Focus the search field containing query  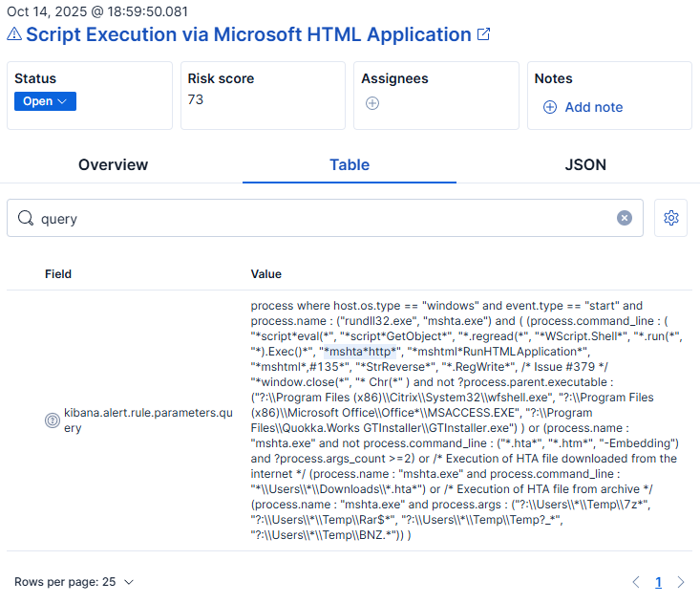[325, 219]
